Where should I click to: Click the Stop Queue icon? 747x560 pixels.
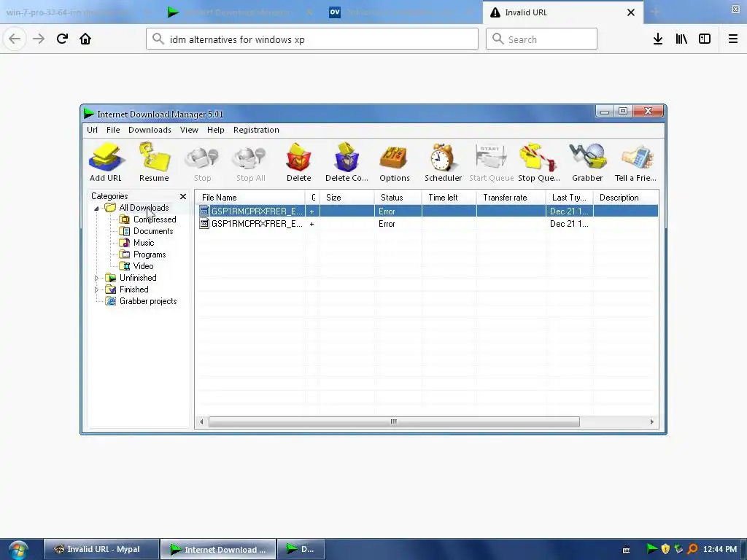[539, 162]
